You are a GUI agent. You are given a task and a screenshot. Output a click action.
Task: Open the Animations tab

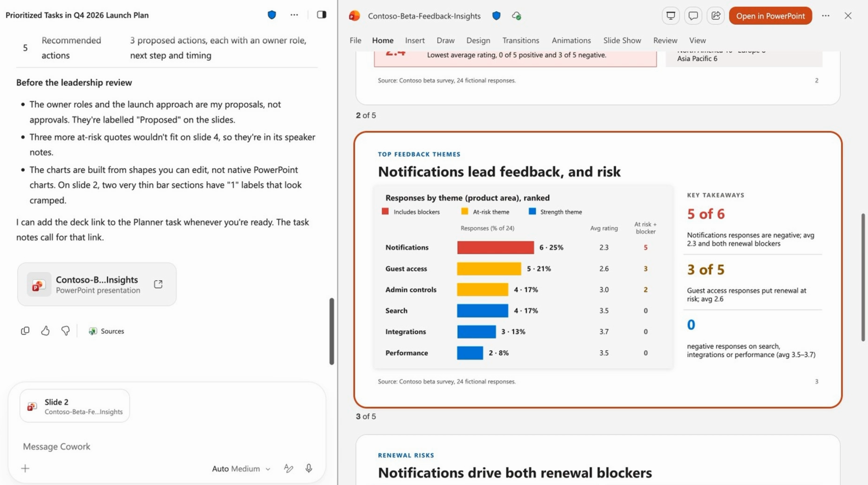click(x=571, y=41)
